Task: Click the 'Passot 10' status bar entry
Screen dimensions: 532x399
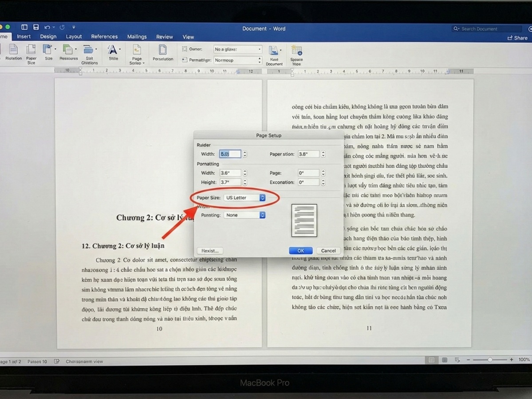Action: 37,362
